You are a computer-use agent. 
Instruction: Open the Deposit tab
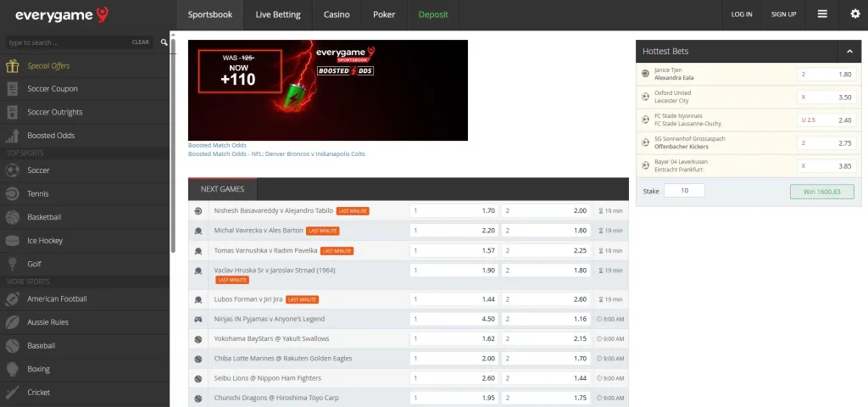(x=433, y=15)
